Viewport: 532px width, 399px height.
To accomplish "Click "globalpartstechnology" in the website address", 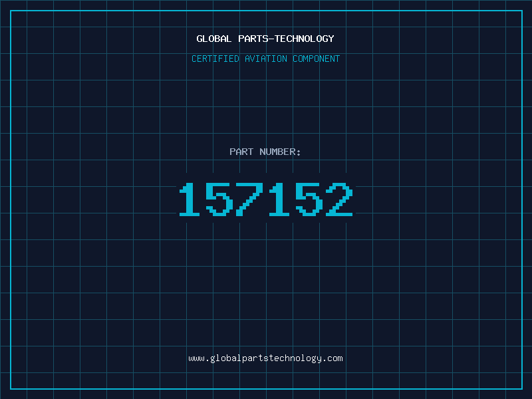I will pos(265,358).
